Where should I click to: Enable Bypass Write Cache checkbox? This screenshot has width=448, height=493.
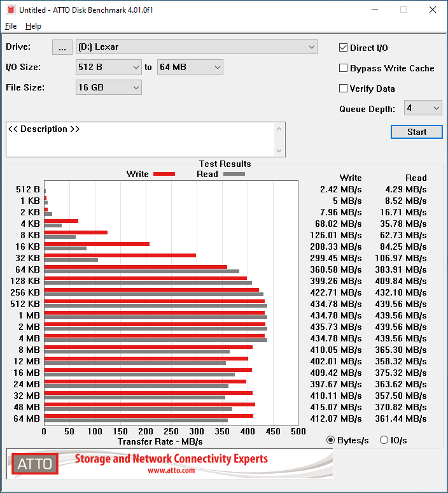pyautogui.click(x=344, y=68)
